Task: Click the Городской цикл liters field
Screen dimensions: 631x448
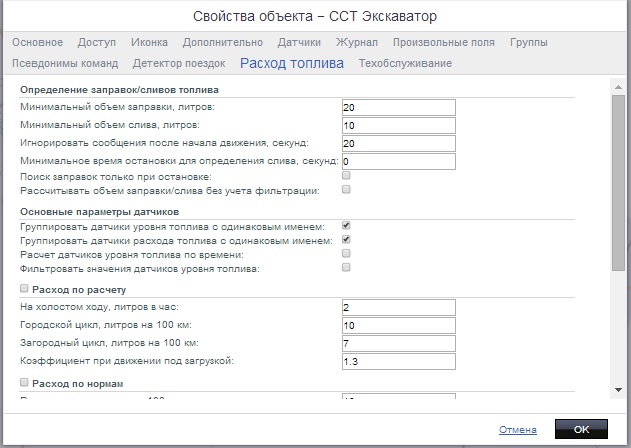Action: tap(398, 325)
